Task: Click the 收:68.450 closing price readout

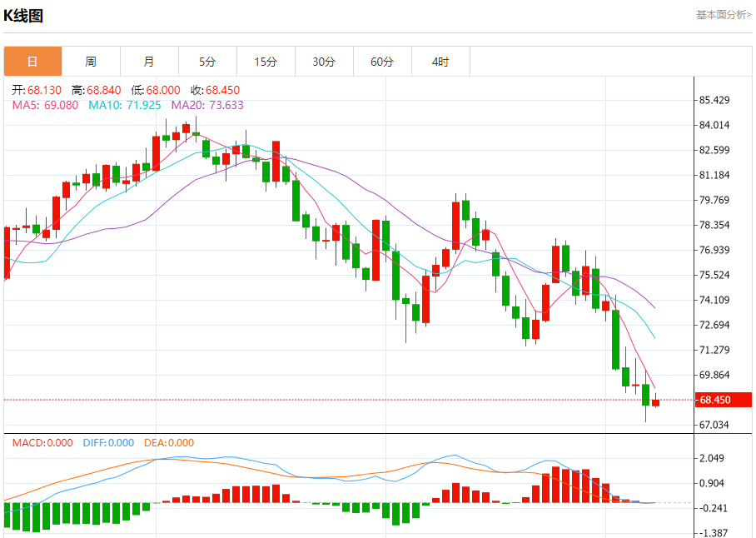Action: [215, 90]
